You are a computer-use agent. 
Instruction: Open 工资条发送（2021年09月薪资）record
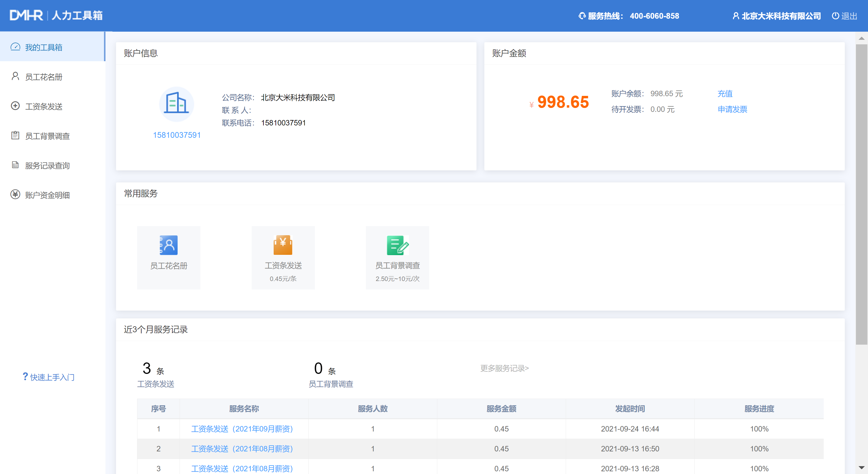(242, 428)
